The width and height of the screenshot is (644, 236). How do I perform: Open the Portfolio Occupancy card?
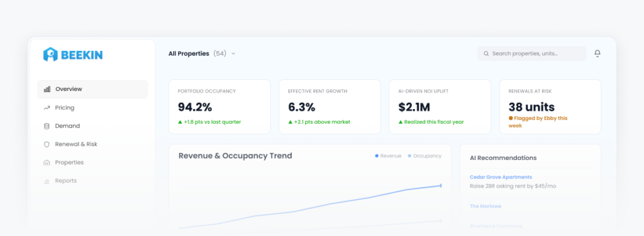tap(219, 107)
